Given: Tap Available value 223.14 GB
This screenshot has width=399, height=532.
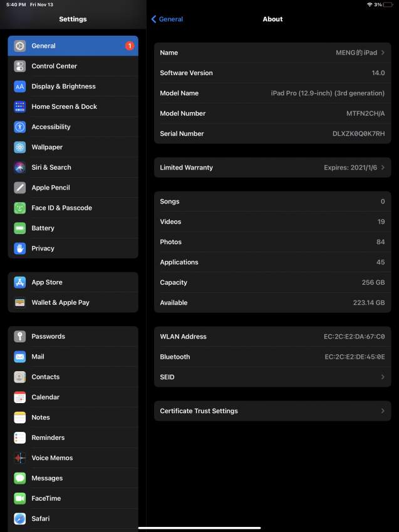Looking at the screenshot, I should click(x=369, y=303).
